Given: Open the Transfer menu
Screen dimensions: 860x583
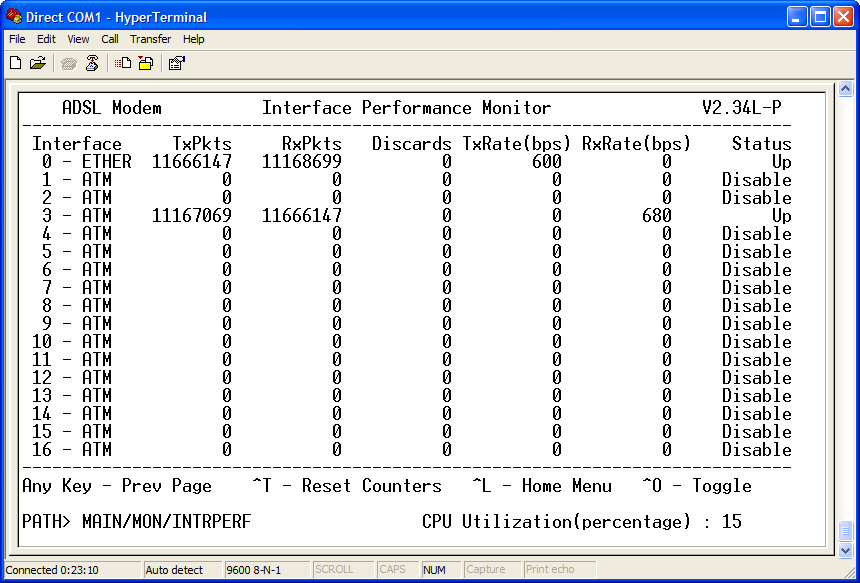Looking at the screenshot, I should (150, 39).
